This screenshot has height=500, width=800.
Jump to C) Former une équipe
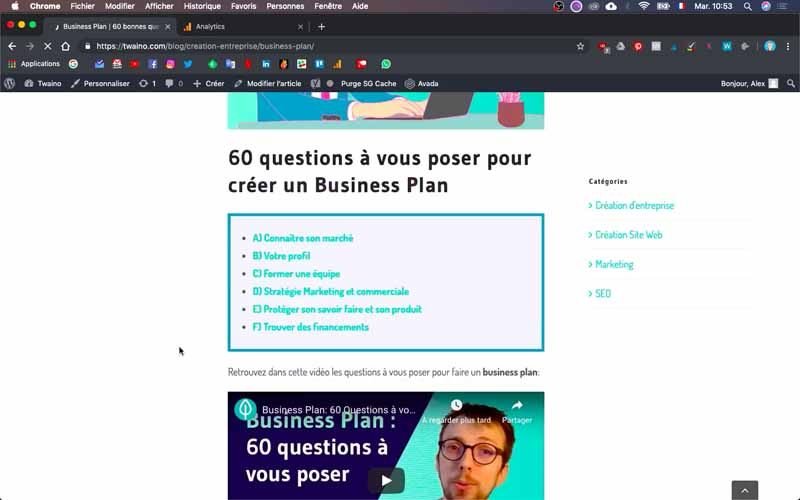pyautogui.click(x=296, y=273)
